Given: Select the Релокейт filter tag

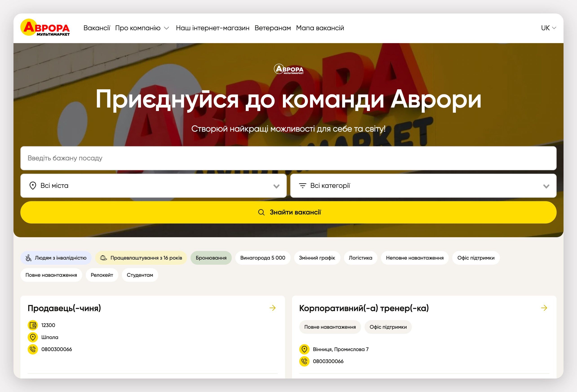Looking at the screenshot, I should pyautogui.click(x=102, y=275).
